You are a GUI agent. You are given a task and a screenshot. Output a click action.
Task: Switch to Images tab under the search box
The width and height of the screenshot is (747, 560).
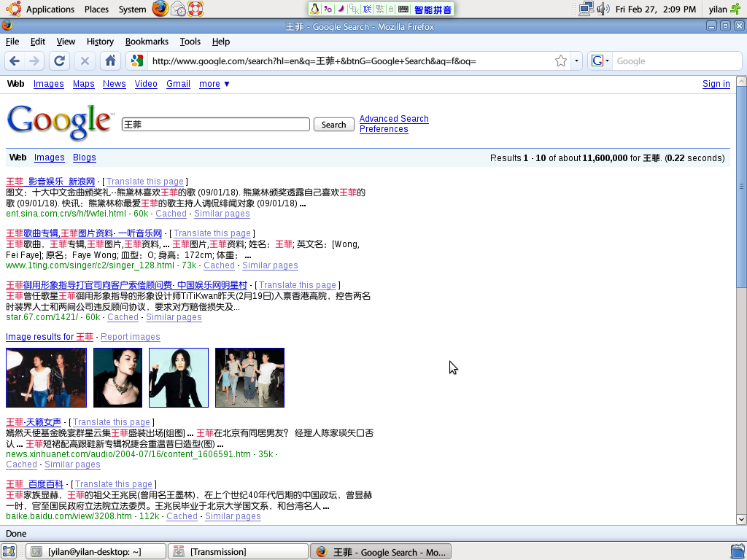(50, 157)
